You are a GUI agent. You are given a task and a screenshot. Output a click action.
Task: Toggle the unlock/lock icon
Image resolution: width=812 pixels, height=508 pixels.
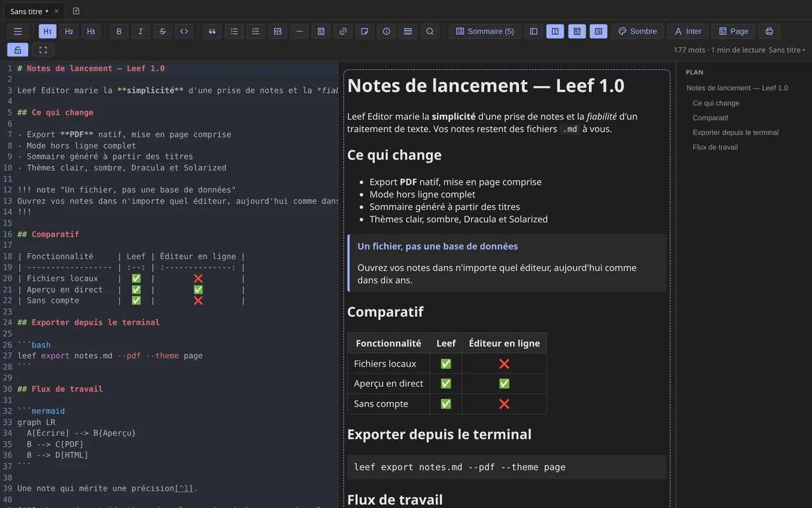click(18, 50)
